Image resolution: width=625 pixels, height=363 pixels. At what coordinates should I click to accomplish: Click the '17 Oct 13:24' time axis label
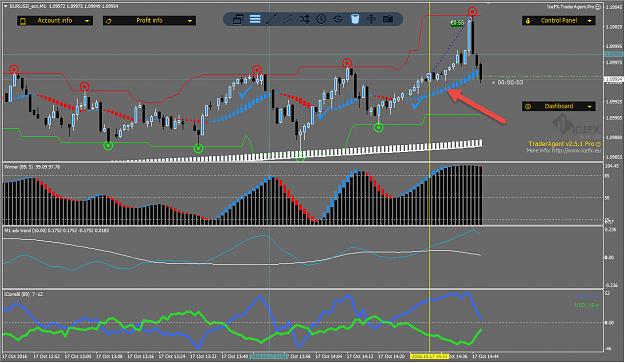pos(172,356)
